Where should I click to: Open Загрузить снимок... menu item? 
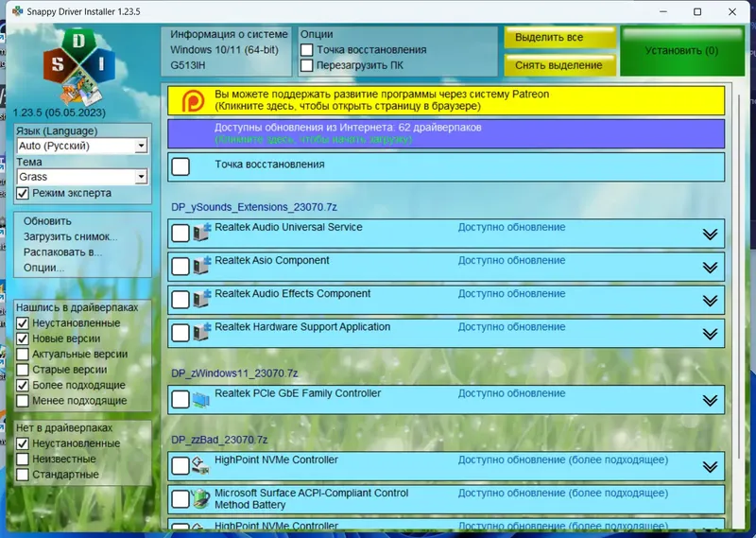click(x=70, y=236)
